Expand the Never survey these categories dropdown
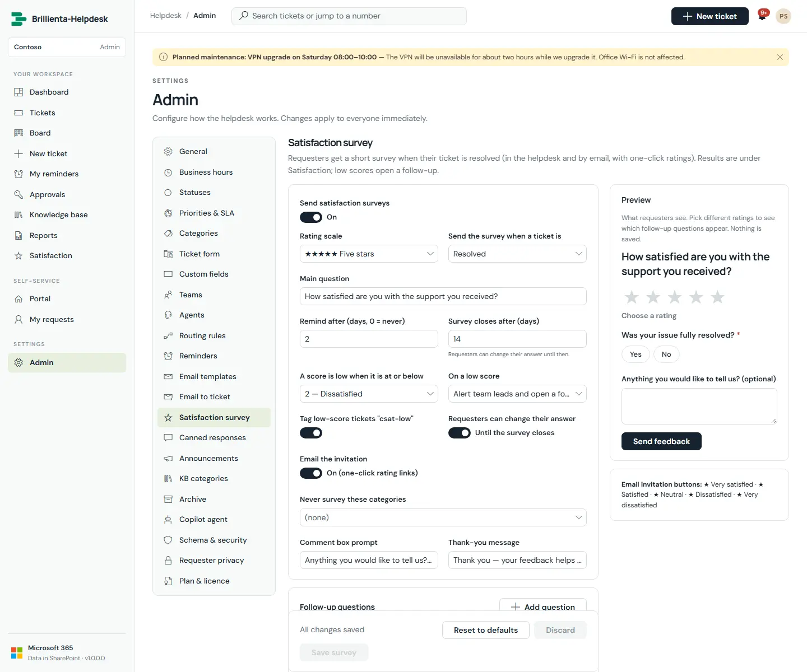 coord(443,517)
